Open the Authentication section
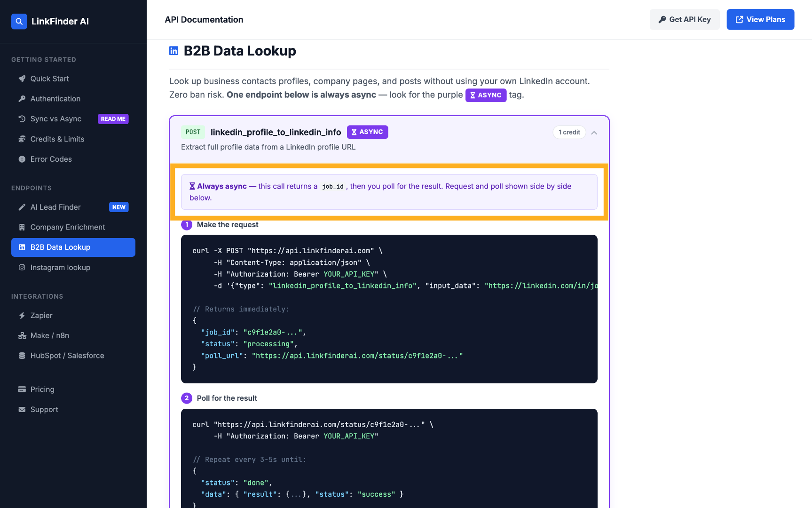812x508 pixels. (73, 99)
